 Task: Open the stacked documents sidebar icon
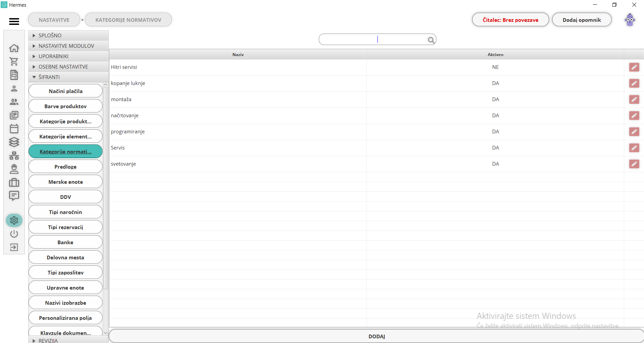pyautogui.click(x=14, y=115)
